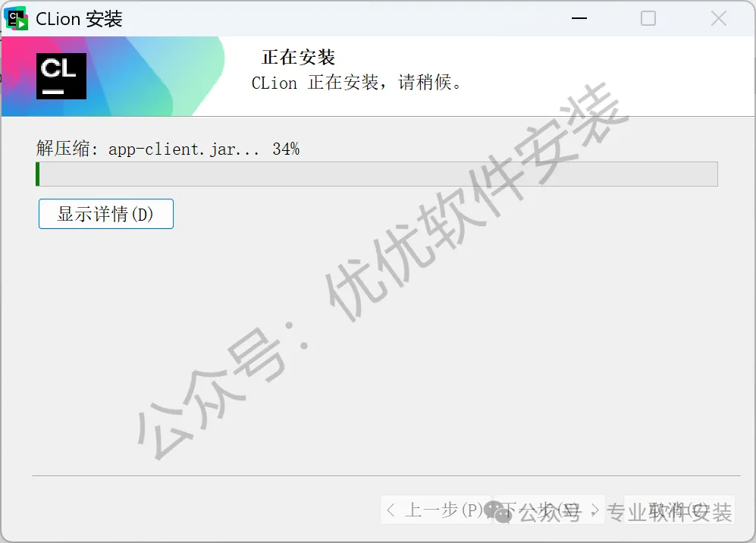Show install details with 显示详情(D)
Viewport: 756px width, 543px height.
pos(106,214)
